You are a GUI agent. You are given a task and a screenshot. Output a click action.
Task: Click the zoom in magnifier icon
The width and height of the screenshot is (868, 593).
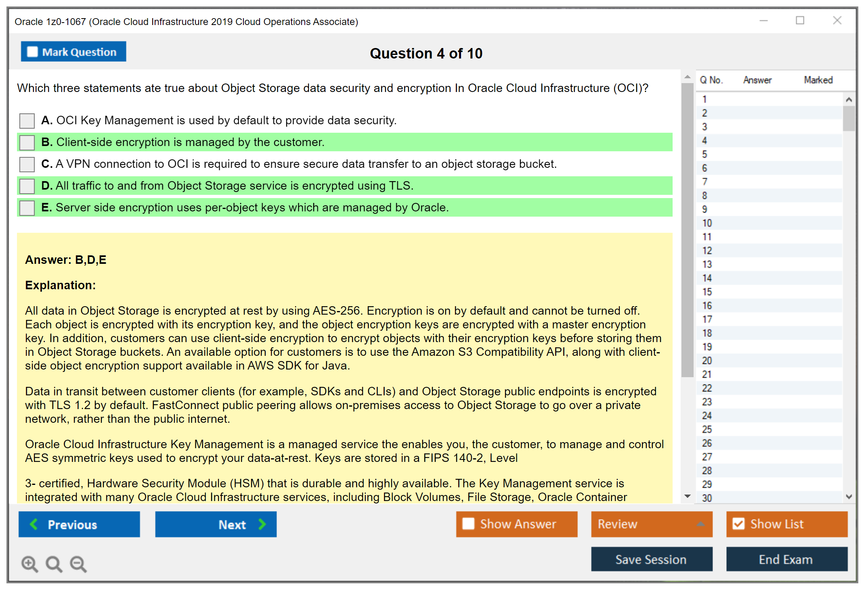29,564
